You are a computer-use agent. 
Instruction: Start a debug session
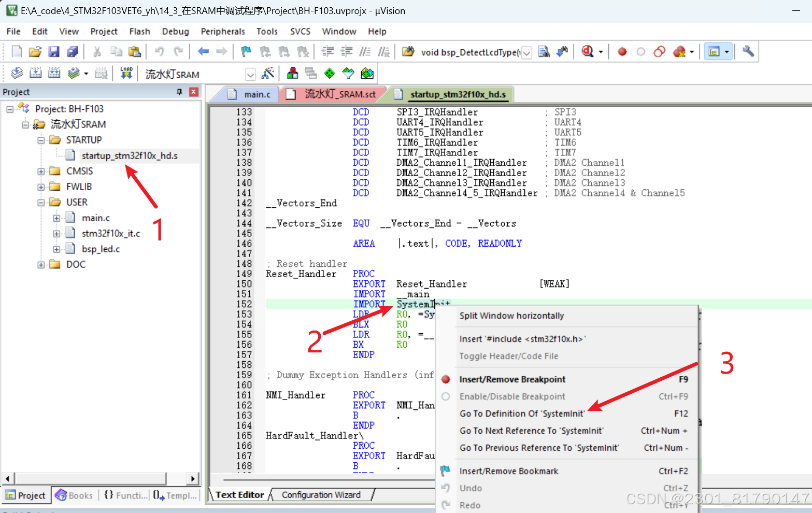tap(588, 51)
